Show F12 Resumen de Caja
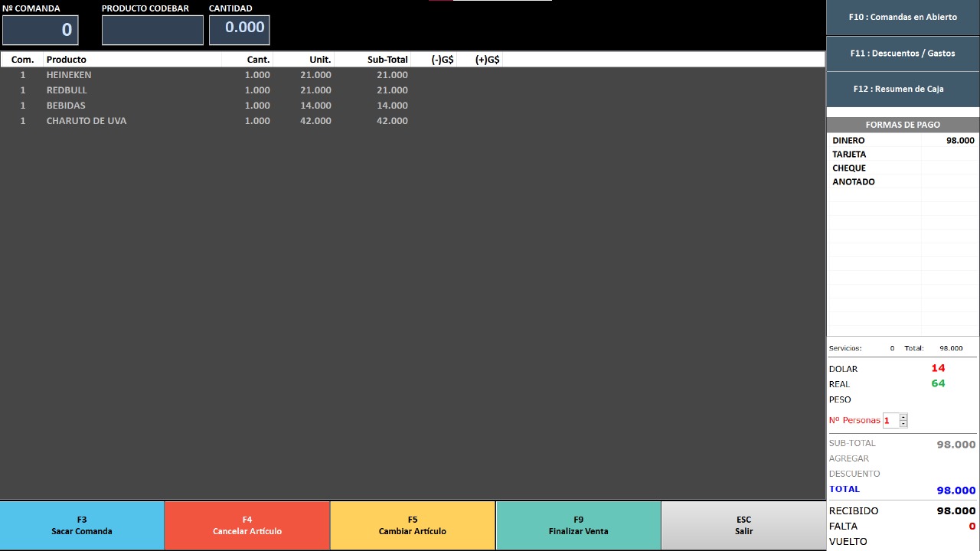This screenshot has height=551, width=980. [x=903, y=89]
